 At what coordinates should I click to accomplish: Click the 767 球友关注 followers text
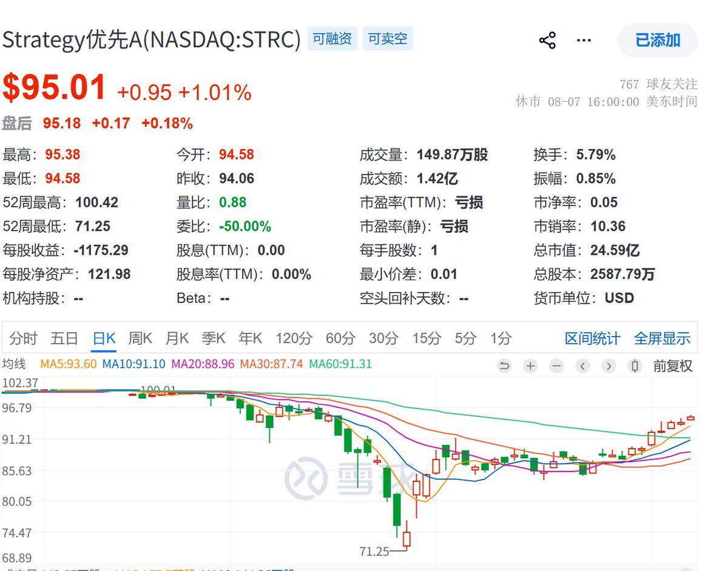point(658,84)
